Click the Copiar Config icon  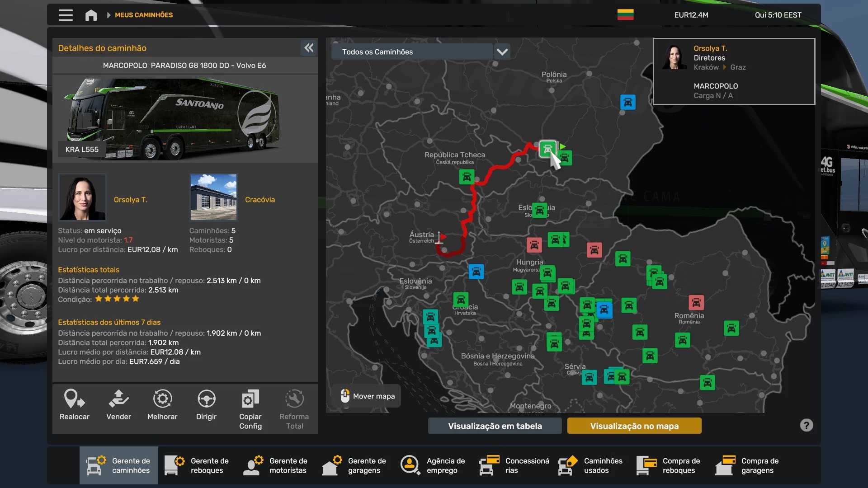pos(250,399)
